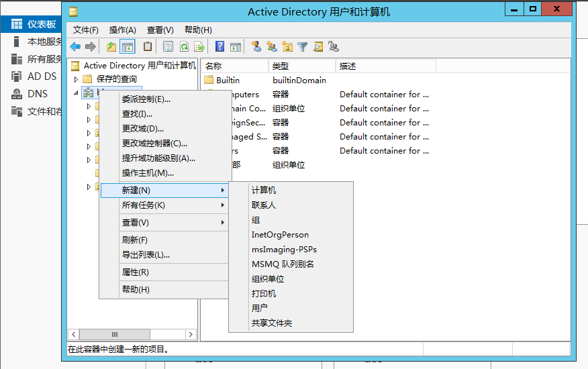This screenshot has width=588, height=369.
Task: Click the Forward arrow in toolbar
Action: 91,47
